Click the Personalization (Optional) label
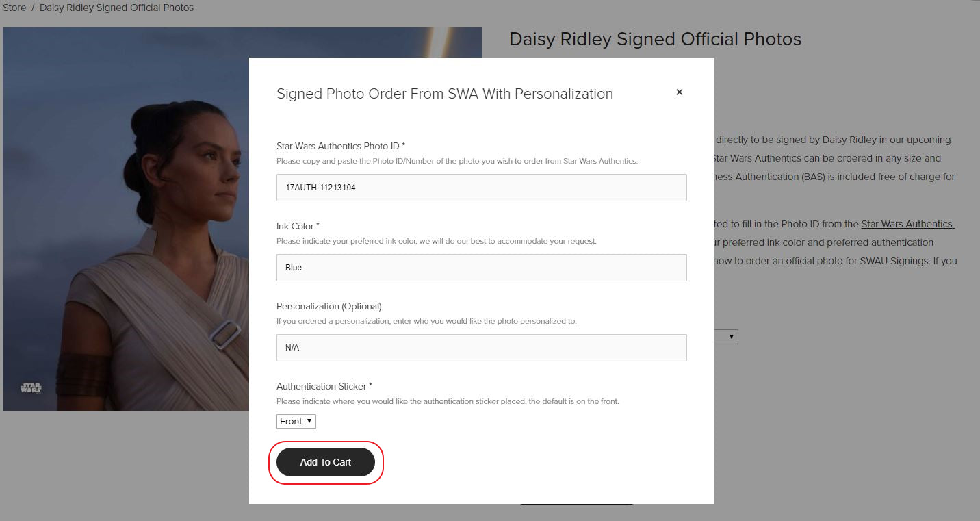This screenshot has height=521, width=980. (328, 306)
